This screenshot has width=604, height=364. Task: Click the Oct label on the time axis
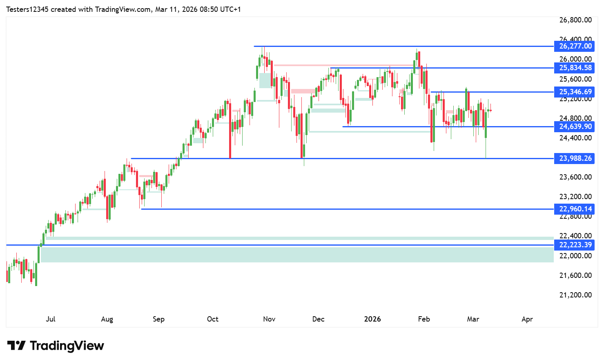[213, 319]
